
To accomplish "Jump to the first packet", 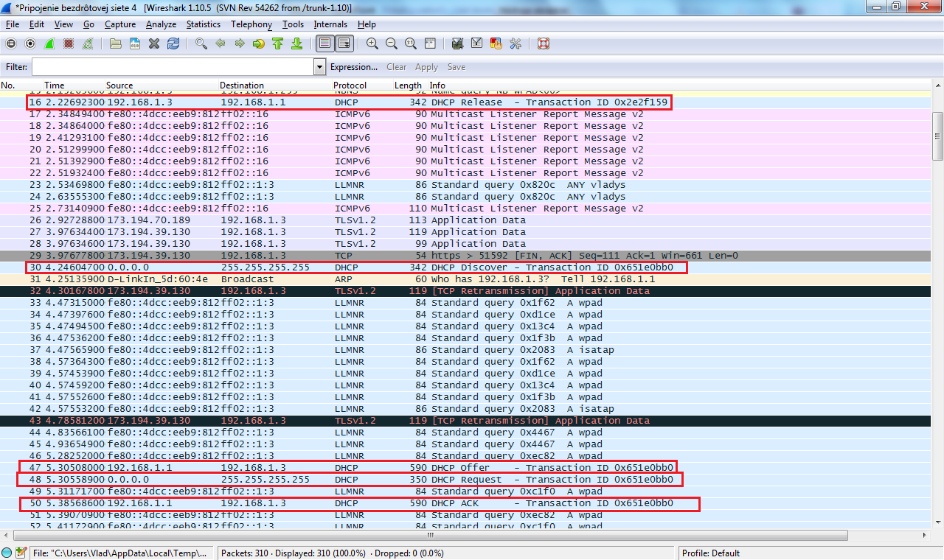I will (x=278, y=43).
